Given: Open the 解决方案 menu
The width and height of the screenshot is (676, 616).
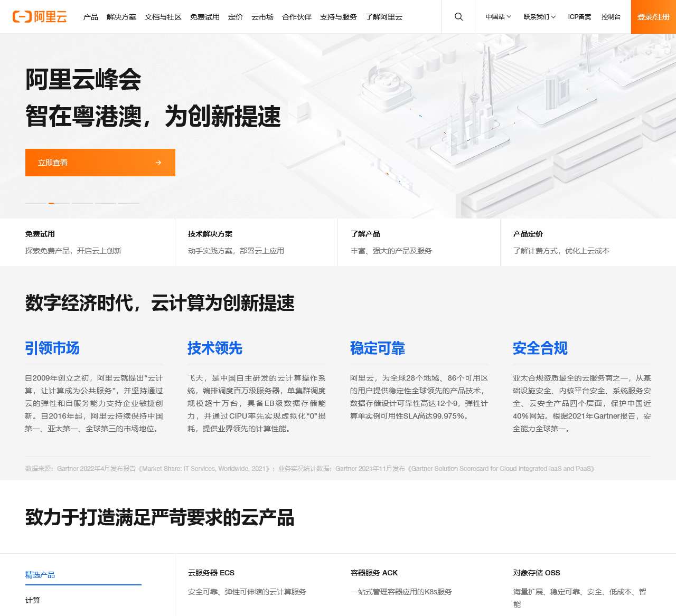Looking at the screenshot, I should pos(121,17).
